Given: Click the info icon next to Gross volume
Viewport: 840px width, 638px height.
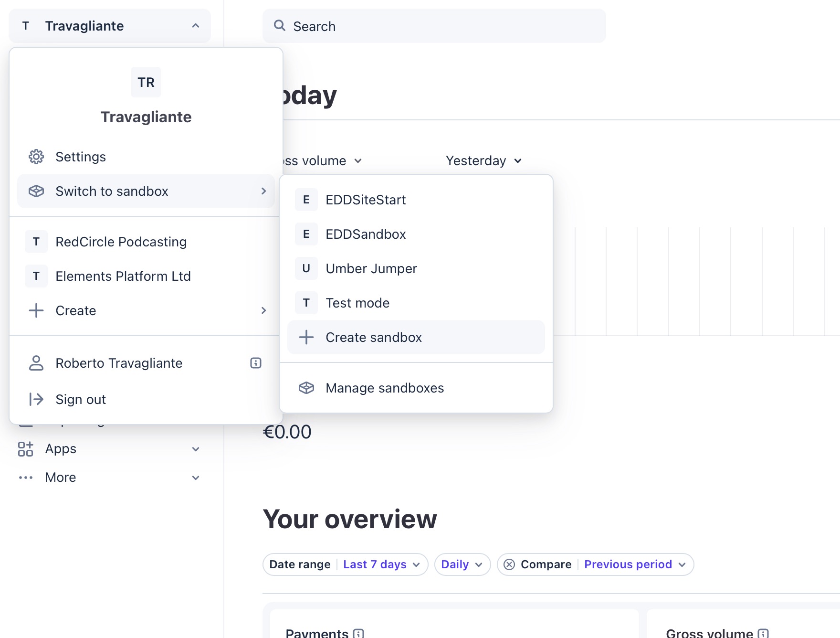Looking at the screenshot, I should click(x=763, y=633).
